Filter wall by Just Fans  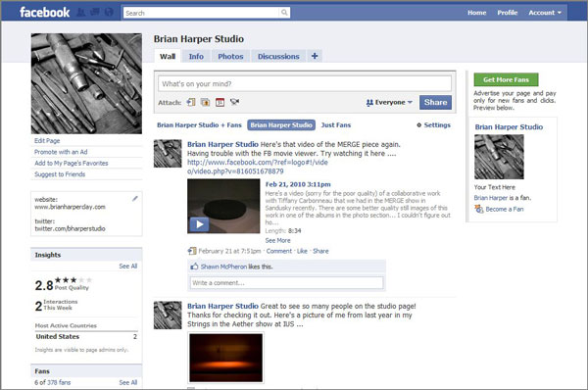[336, 125]
